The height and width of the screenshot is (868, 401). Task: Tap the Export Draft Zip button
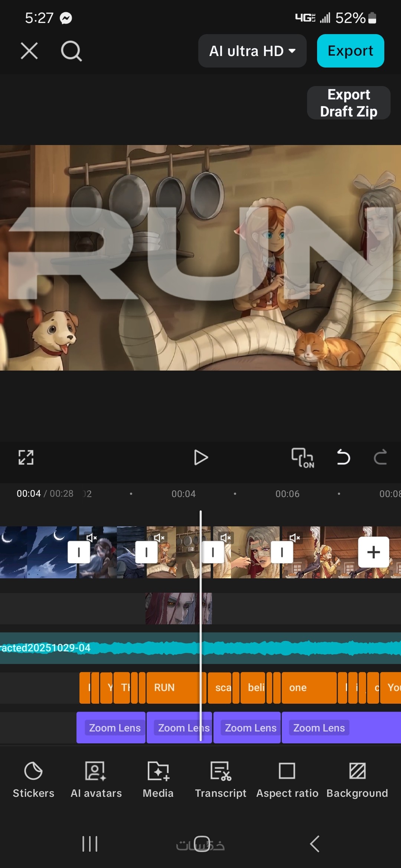tap(349, 103)
